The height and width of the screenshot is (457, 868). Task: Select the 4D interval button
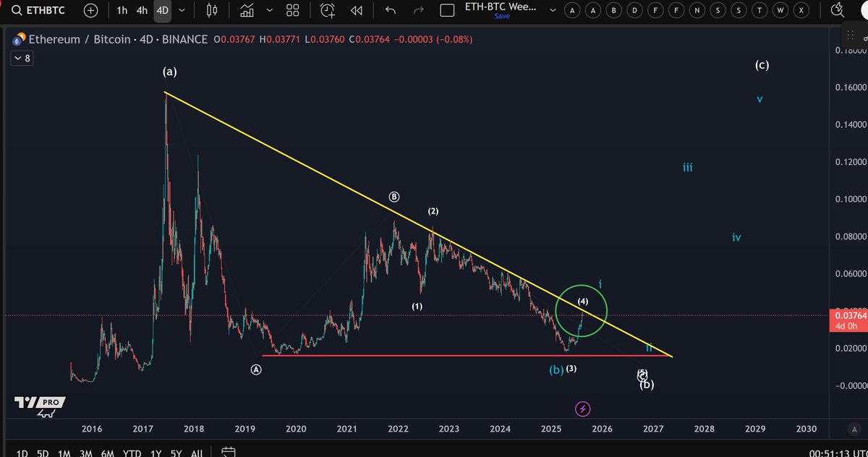click(163, 11)
